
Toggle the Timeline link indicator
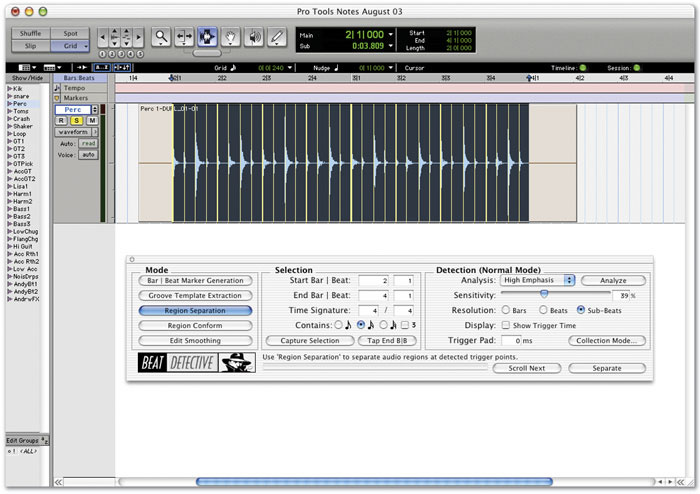click(583, 68)
